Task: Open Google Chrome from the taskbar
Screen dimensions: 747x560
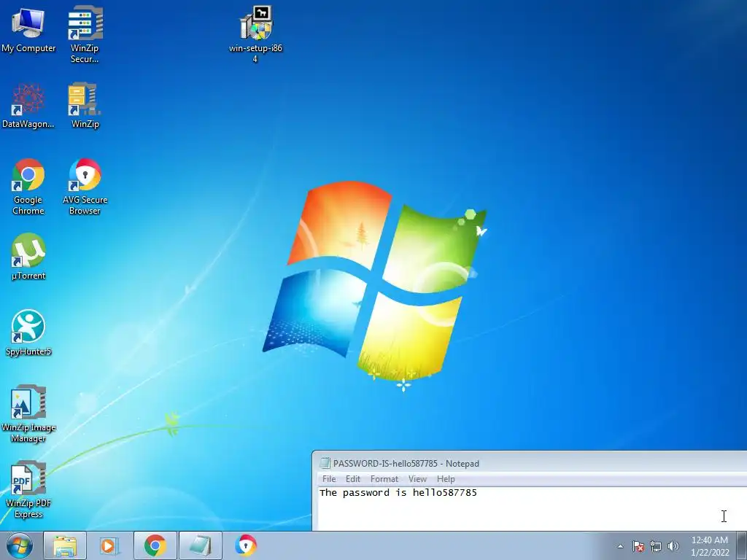Action: pyautogui.click(x=155, y=545)
